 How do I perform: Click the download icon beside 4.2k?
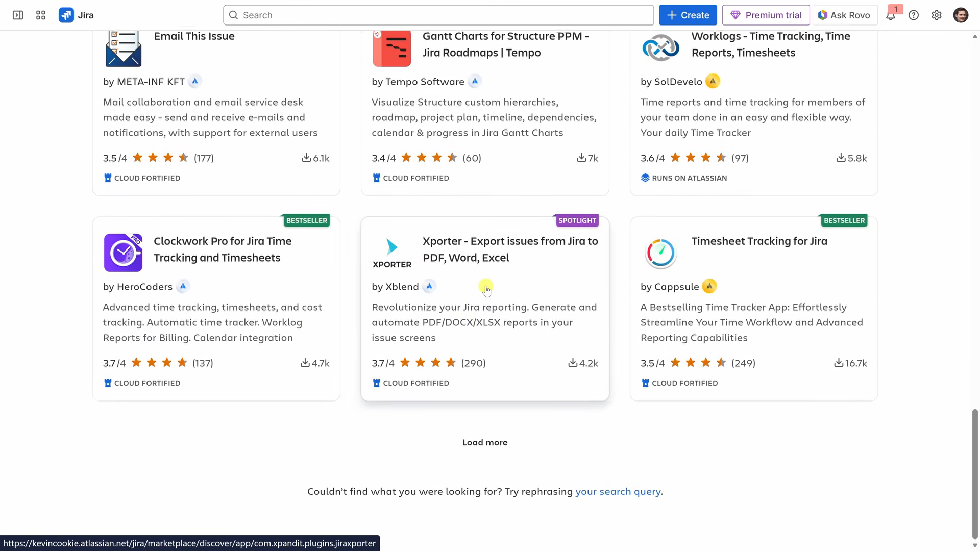pyautogui.click(x=573, y=363)
